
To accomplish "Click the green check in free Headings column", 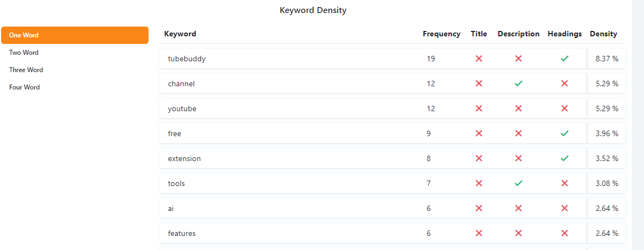I will [564, 133].
